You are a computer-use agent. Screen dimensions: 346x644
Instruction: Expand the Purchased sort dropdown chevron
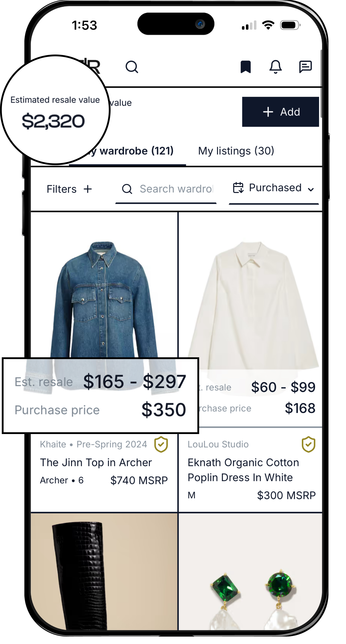[x=311, y=190]
